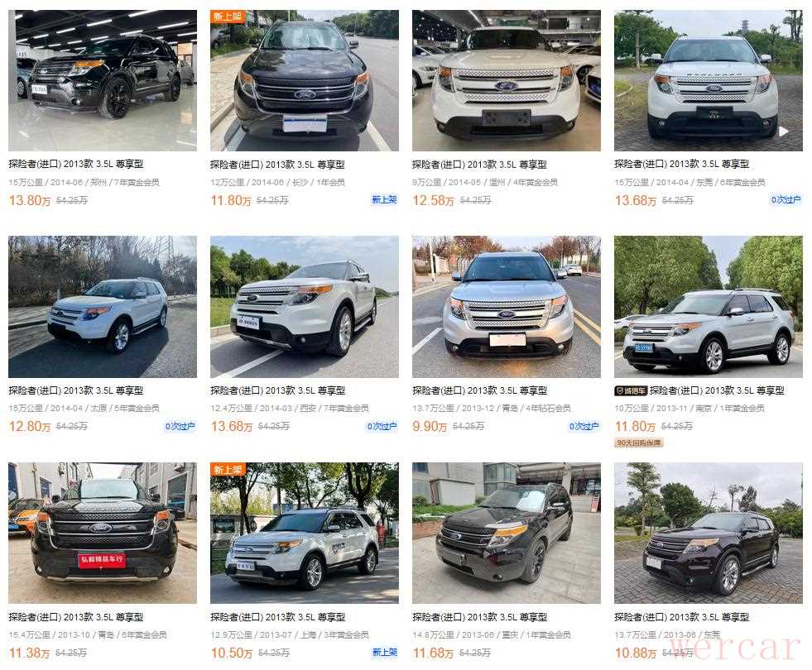Screen dimensions: 812x670
Task: Click the blue 新上架 tag beside the 10.50万 price
Action: click(384, 653)
